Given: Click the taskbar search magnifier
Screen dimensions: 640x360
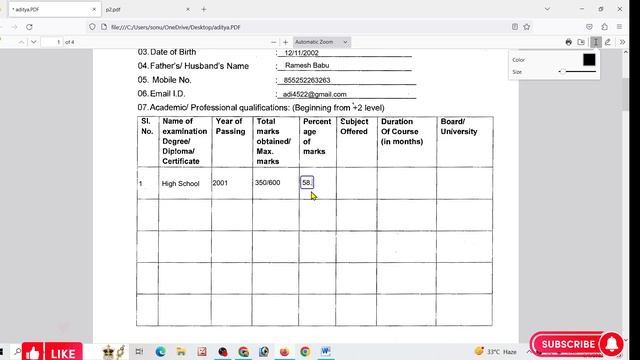Looking at the screenshot, I should pyautogui.click(x=17, y=351).
